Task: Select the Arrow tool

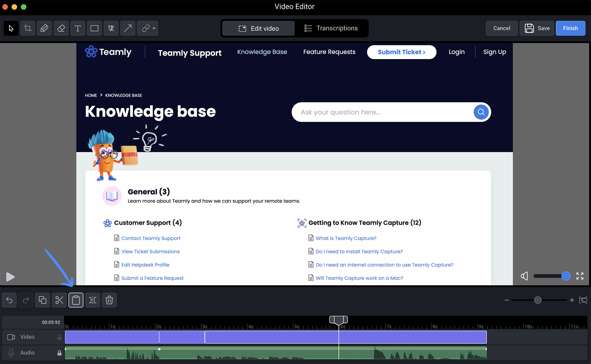Action: (128, 28)
